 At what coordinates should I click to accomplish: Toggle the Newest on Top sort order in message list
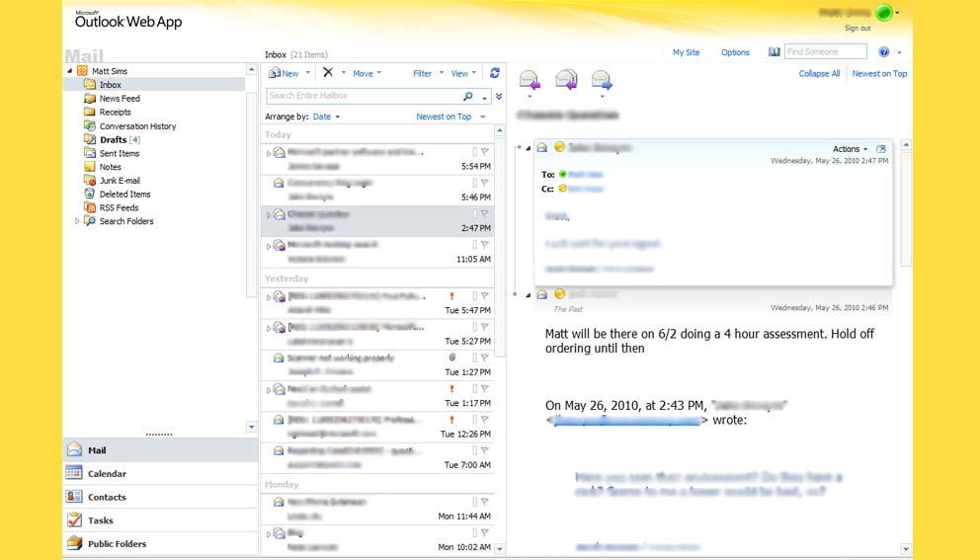(444, 117)
